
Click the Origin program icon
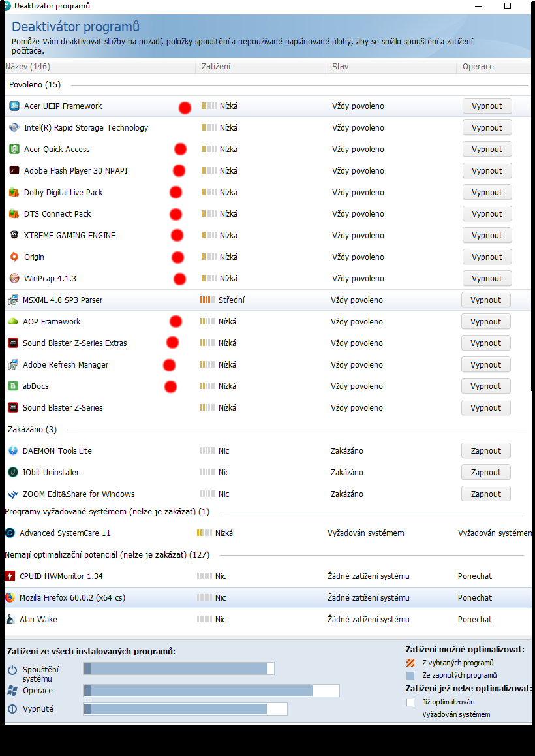coord(14,257)
